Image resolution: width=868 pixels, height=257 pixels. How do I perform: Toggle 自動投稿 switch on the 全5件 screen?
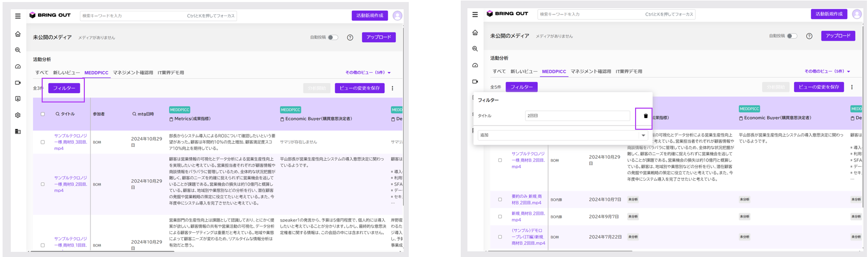coord(792,36)
